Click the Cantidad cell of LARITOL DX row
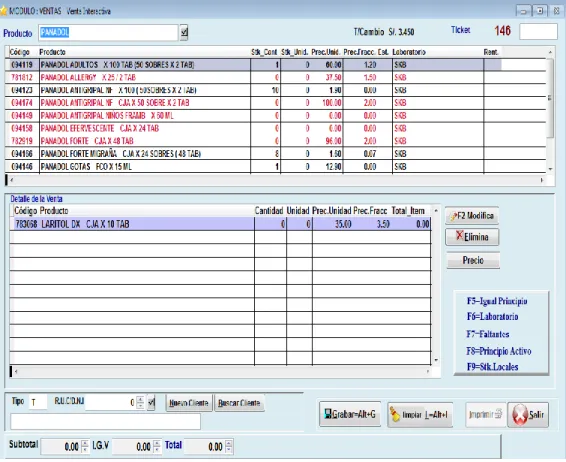 pos(270,224)
